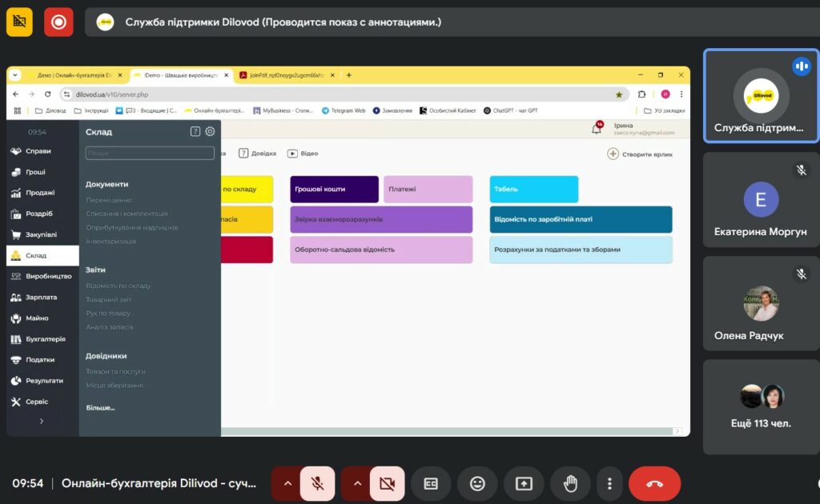Image resolution: width=820 pixels, height=504 pixels.
Task: Turn on closed captions
Action: (x=431, y=484)
